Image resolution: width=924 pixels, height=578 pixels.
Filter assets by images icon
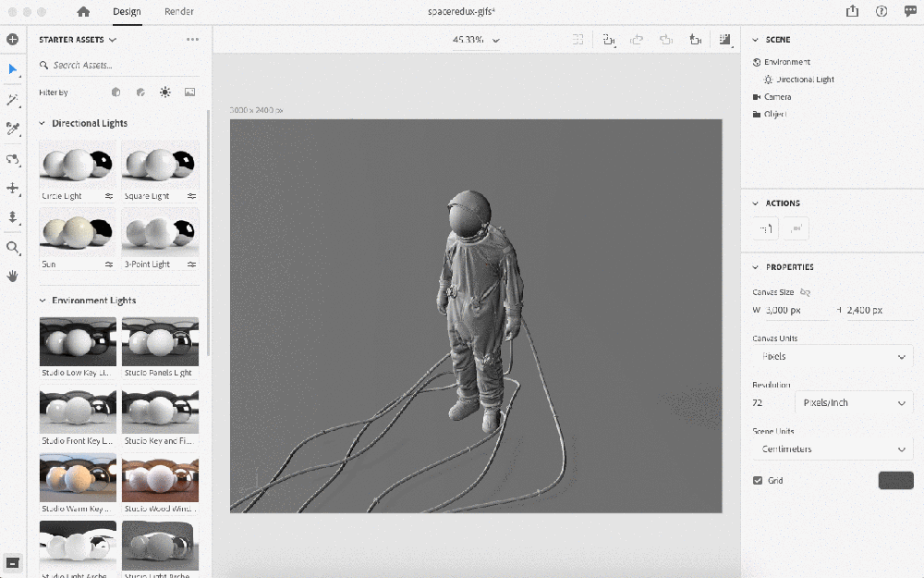189,92
